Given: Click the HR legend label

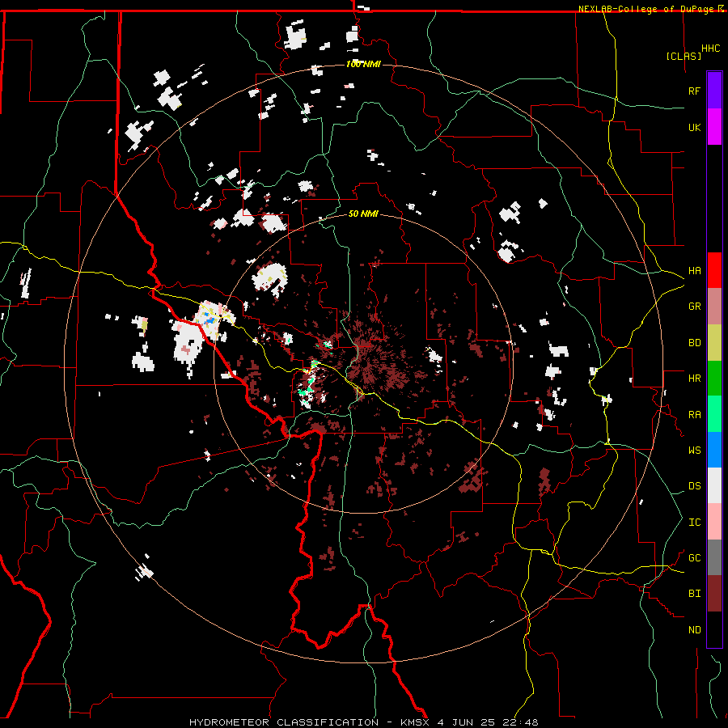Looking at the screenshot, I should (694, 379).
